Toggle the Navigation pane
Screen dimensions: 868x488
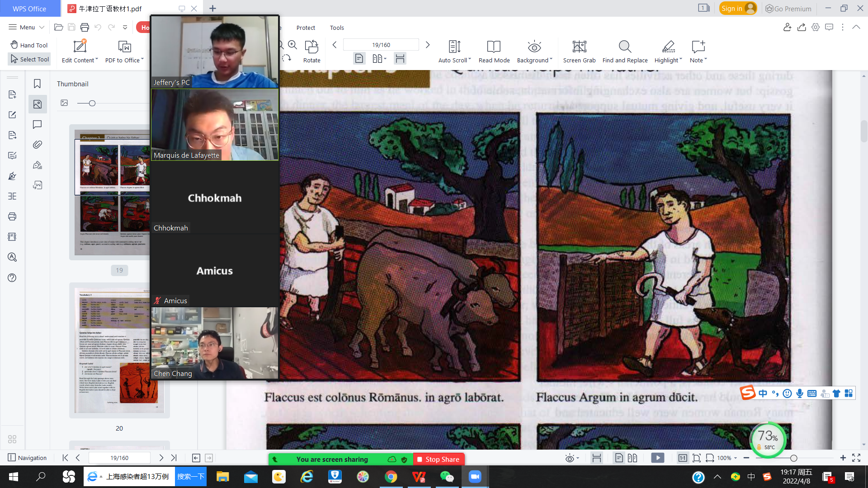[x=27, y=458]
